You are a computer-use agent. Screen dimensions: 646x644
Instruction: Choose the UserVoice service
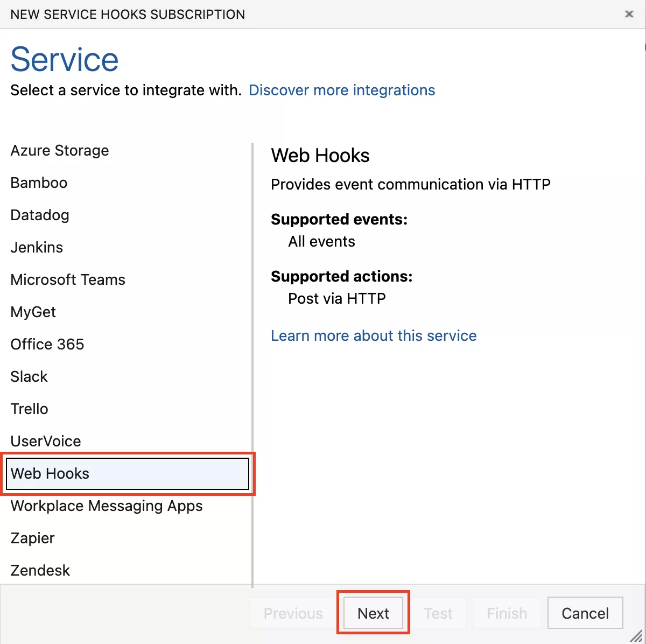click(x=46, y=442)
